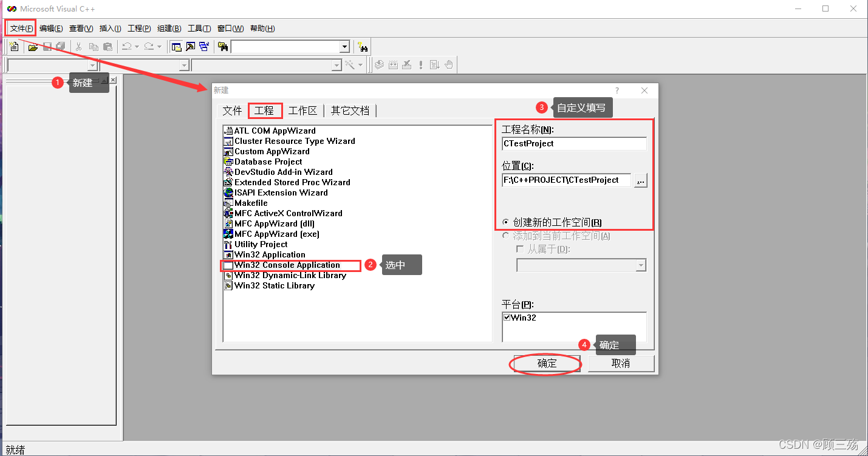This screenshot has height=456, width=868.
Task: Click the 取消 cancel button
Action: [621, 363]
